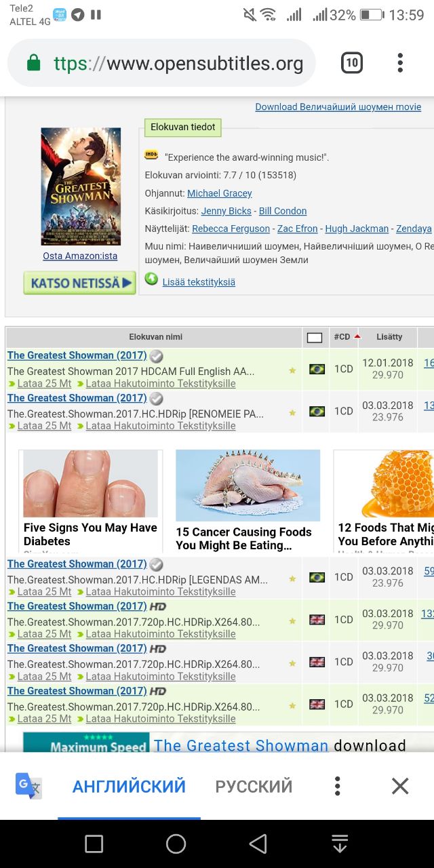This screenshot has width=434, height=868.
Task: Open writer Jenny Bicks link
Action: point(226,211)
